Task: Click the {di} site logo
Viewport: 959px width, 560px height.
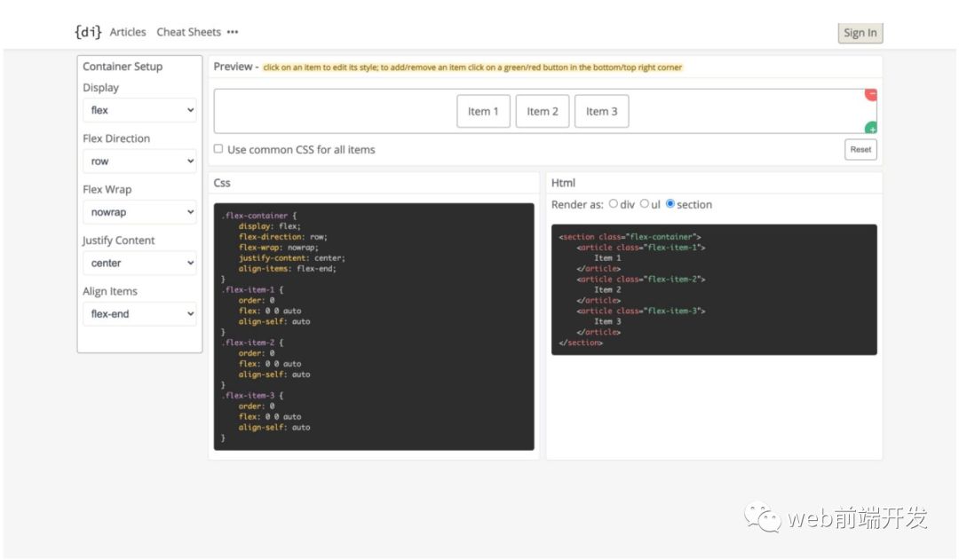Action: pos(88,32)
